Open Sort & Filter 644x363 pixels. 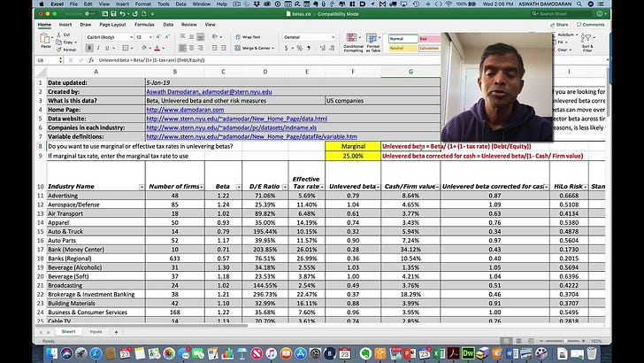[x=587, y=42]
